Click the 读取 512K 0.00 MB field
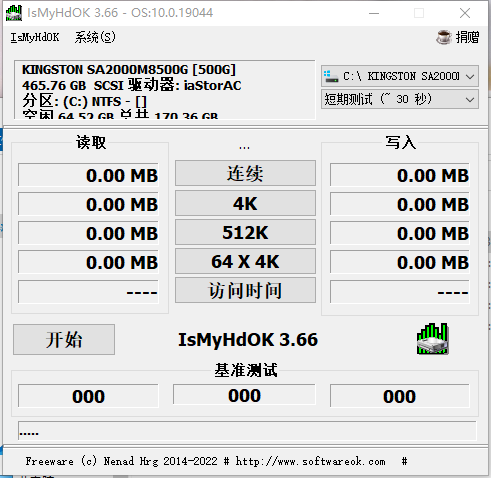Screen dimensions: 491x478 point(88,232)
